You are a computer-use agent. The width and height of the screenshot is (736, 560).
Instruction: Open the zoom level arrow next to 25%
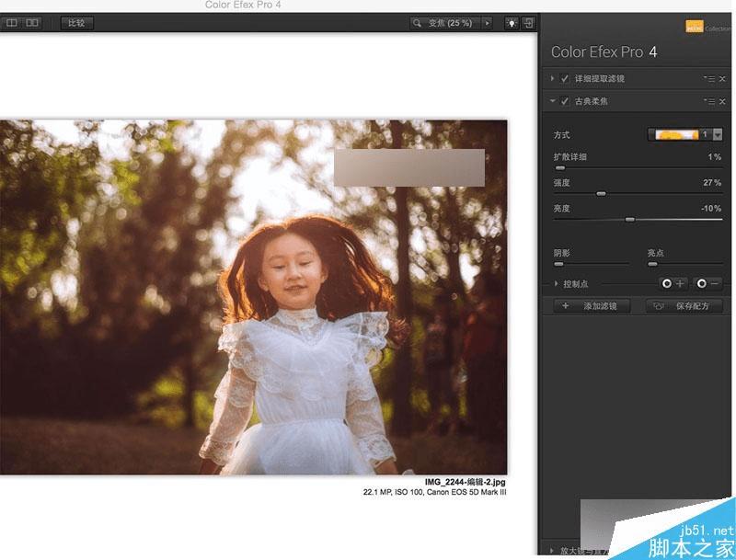(487, 22)
